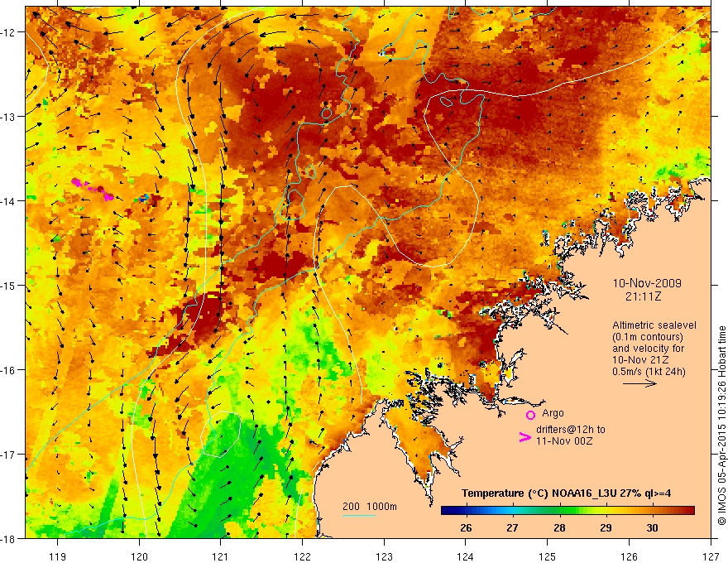Click the longitude axis label 120
Image resolution: width=728 pixels, height=563 pixels.
139,556
